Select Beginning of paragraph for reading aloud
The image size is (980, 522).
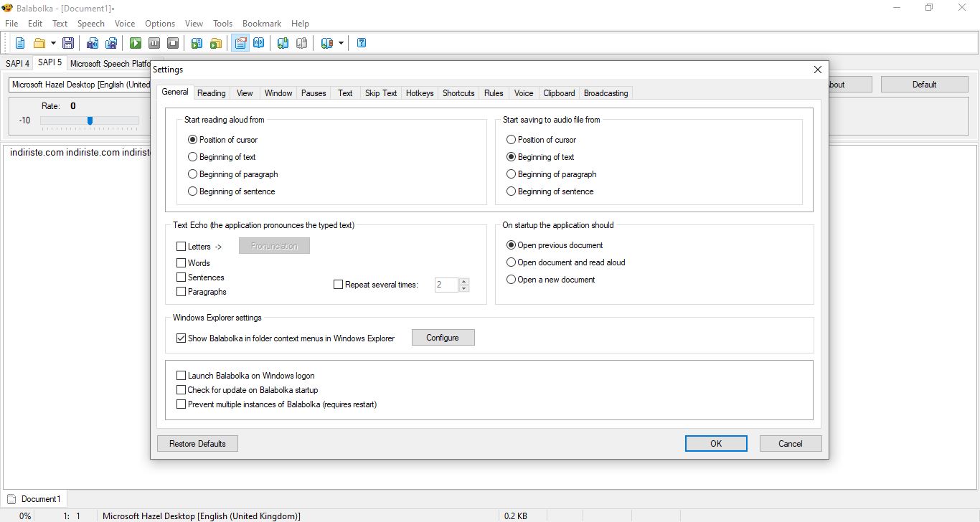(232, 174)
